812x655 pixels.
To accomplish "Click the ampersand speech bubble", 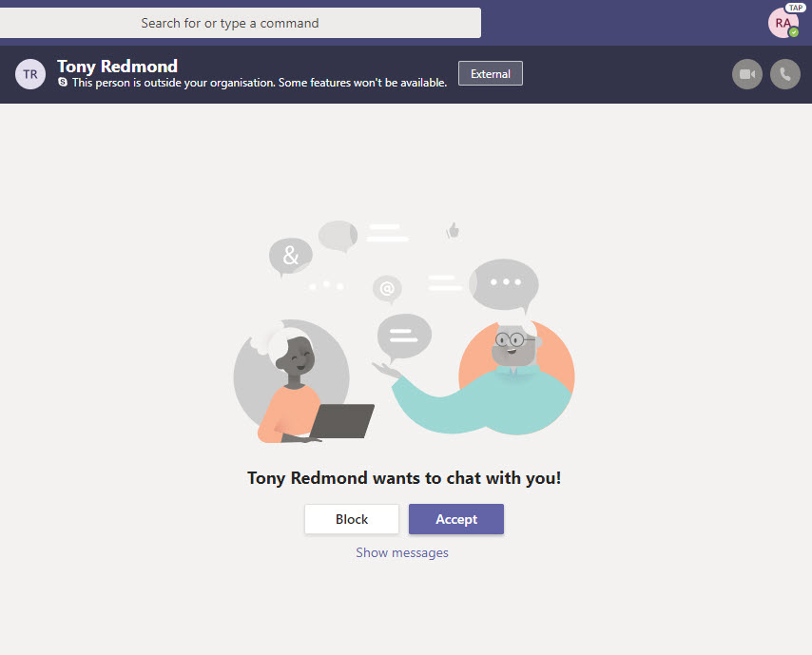I will (x=290, y=256).
